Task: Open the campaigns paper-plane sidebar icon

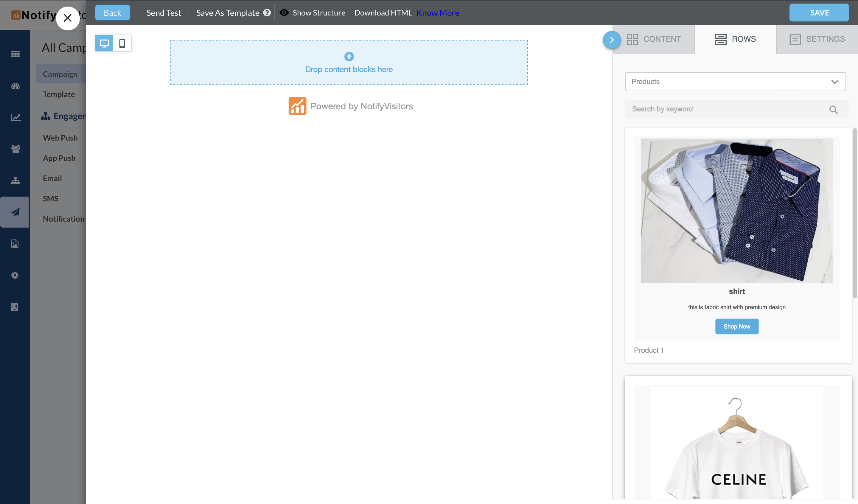Action: (15, 212)
